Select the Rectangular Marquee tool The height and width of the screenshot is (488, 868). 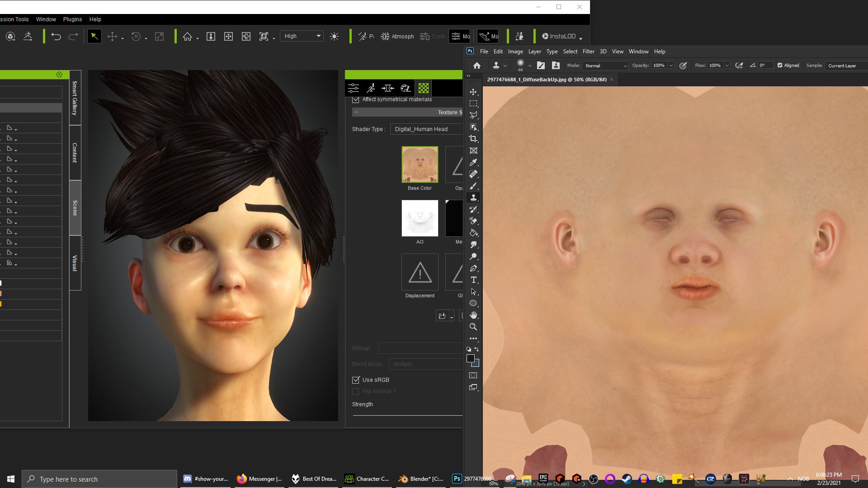point(473,103)
